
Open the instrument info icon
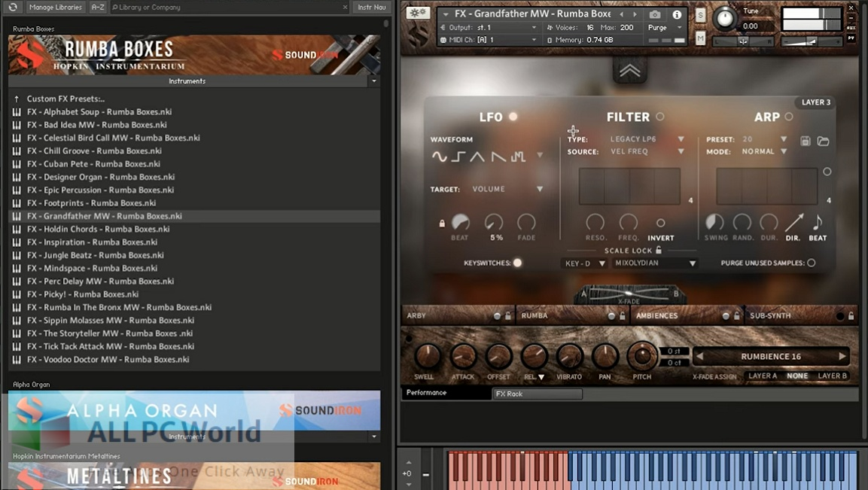pos(677,14)
